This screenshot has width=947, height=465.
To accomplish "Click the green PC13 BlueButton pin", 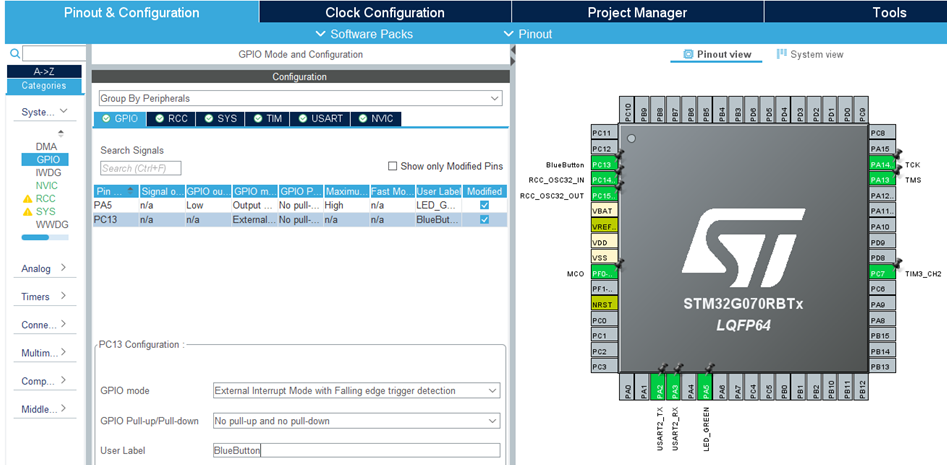I will point(604,164).
